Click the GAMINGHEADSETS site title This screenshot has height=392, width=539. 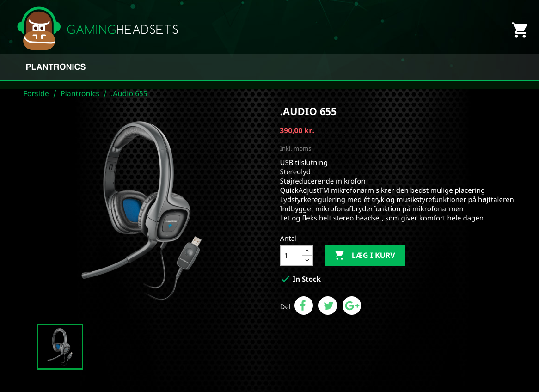pyautogui.click(x=122, y=30)
